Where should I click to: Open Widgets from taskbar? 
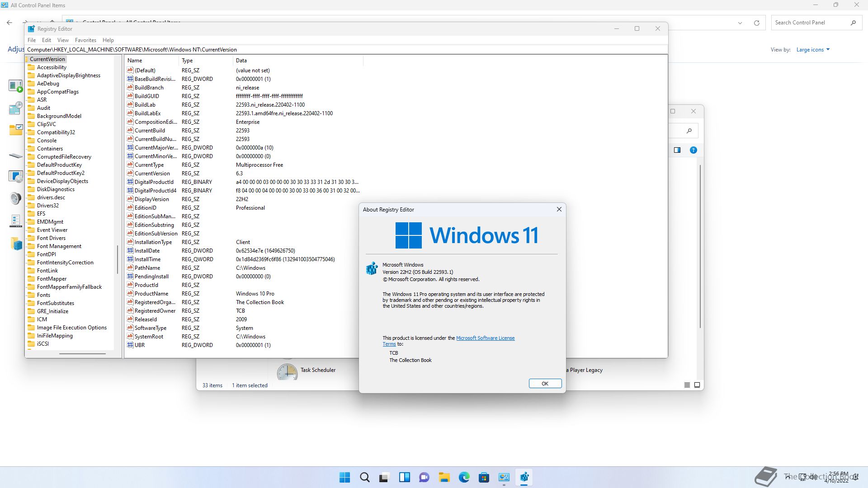404,477
